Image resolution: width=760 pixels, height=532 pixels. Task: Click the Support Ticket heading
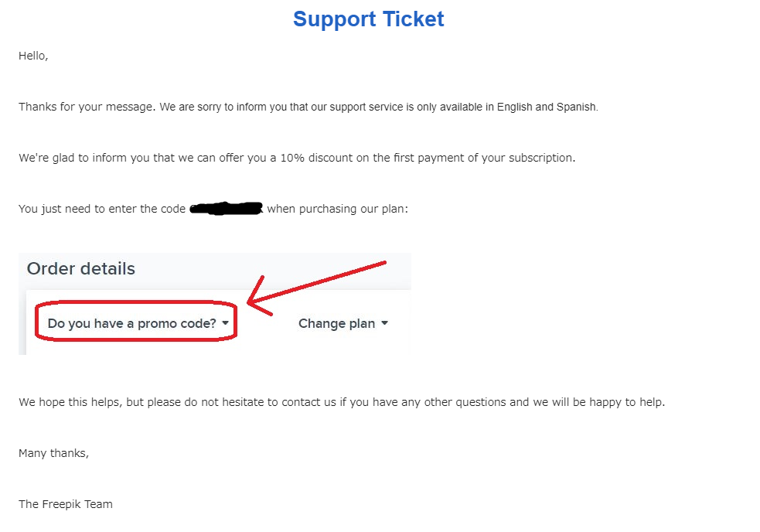click(x=368, y=20)
